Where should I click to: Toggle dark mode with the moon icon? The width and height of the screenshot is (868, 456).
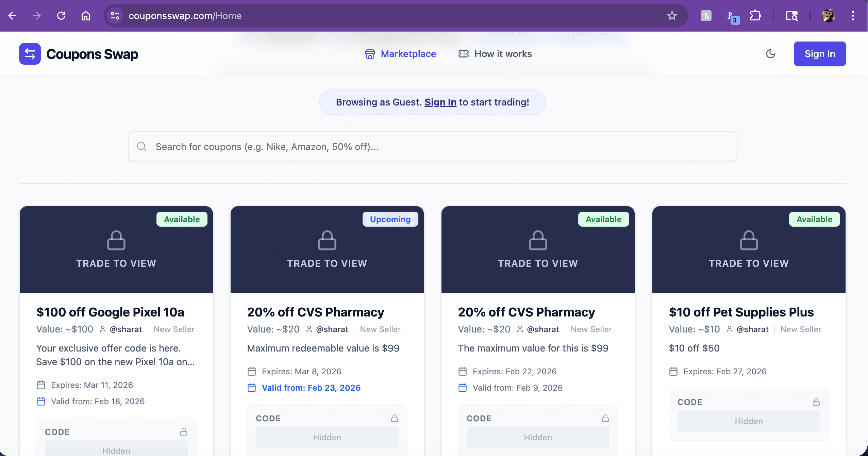pos(770,54)
